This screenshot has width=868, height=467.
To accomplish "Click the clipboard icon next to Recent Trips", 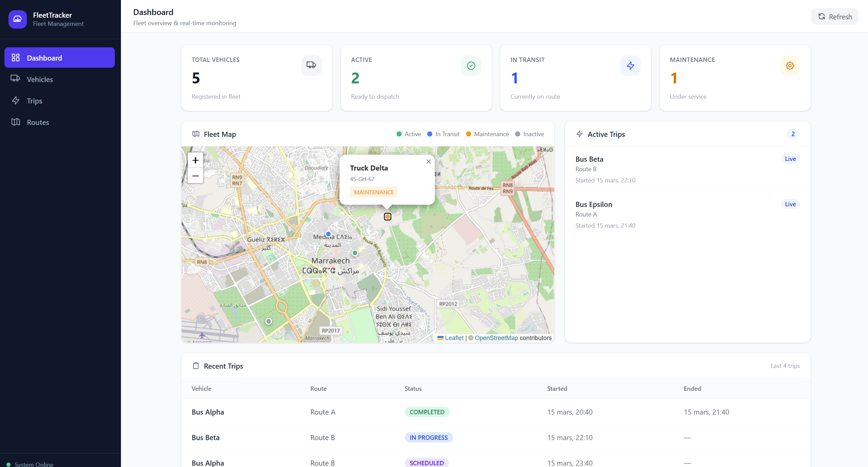I will (196, 366).
